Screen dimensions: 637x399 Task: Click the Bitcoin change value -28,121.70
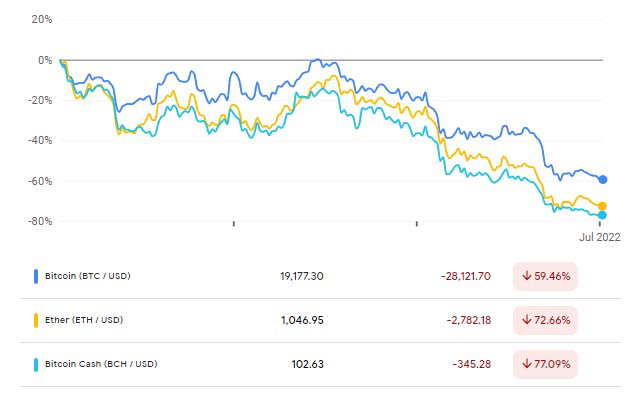(466, 276)
